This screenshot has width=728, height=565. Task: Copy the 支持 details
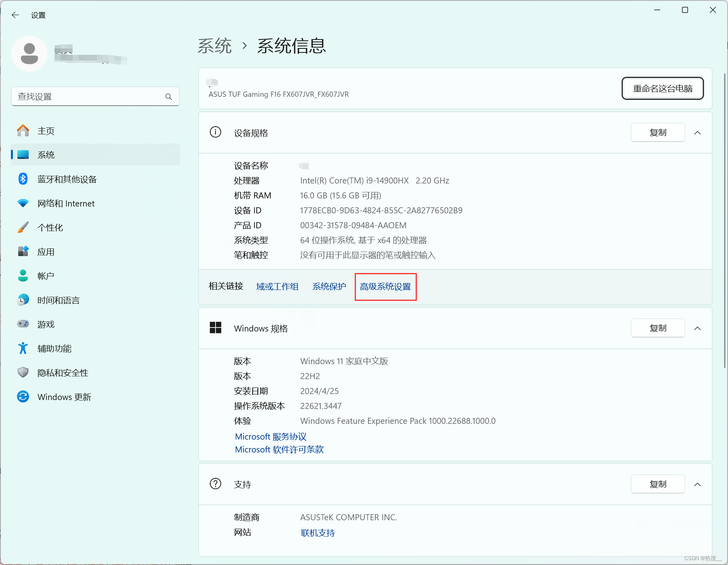click(658, 484)
